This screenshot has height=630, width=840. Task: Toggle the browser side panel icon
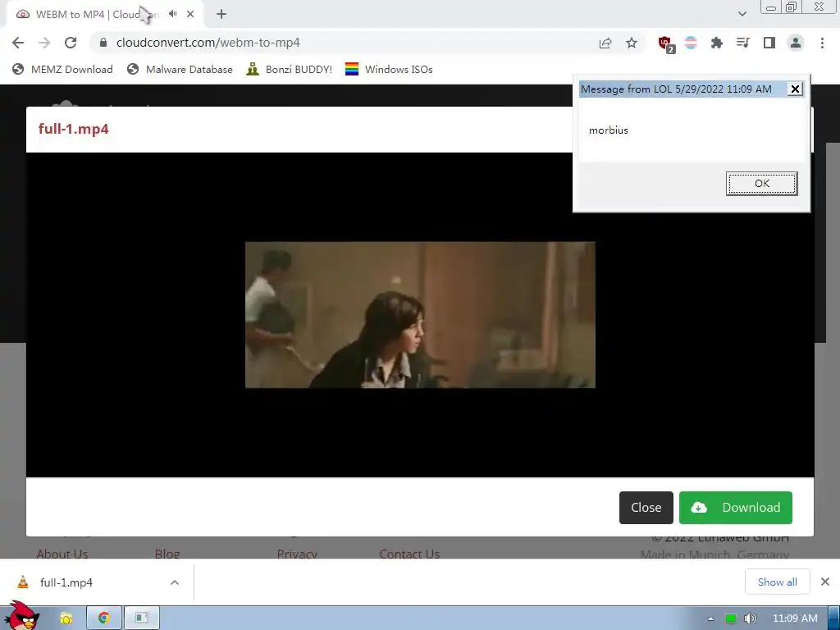coord(769,43)
